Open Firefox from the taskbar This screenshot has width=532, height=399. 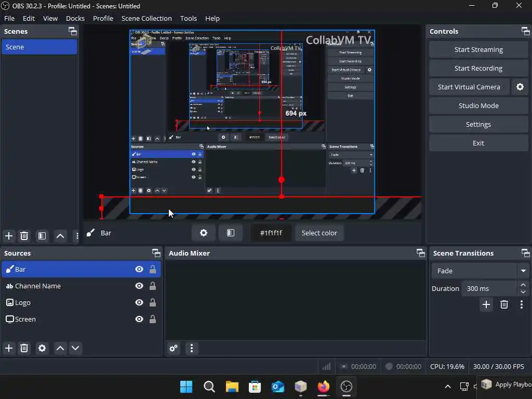(323, 387)
